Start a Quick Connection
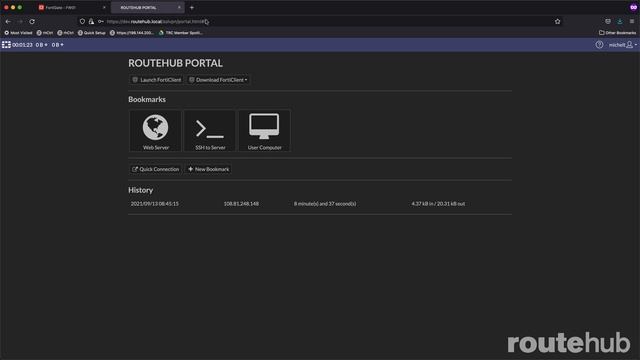This screenshot has height=360, width=640. coord(156,169)
